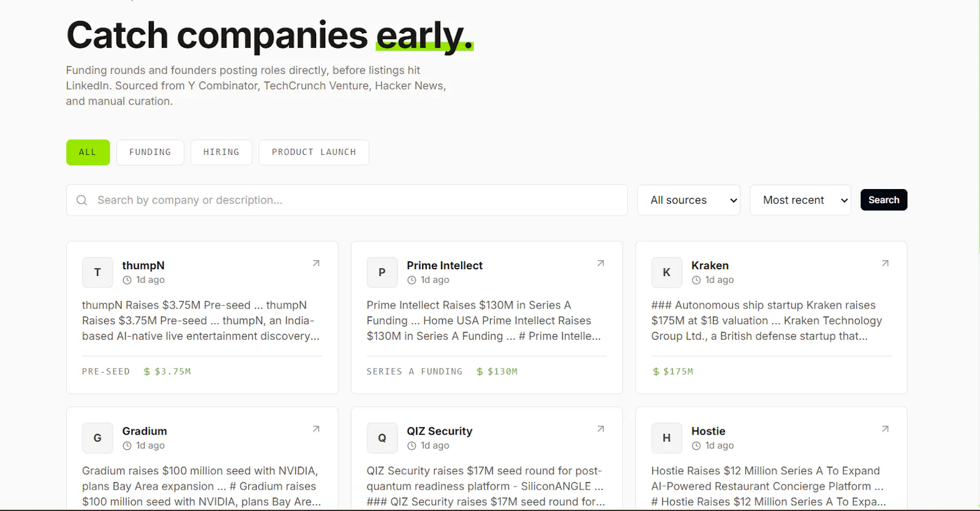Open the Gradium company title

145,431
